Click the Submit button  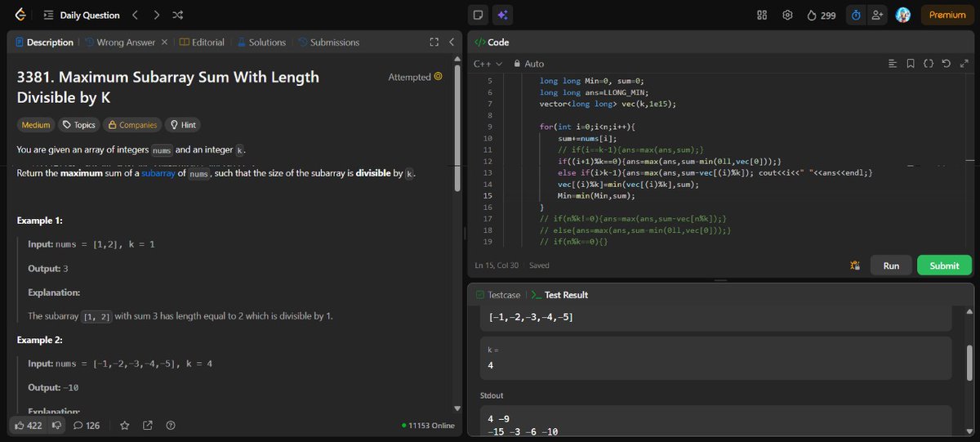(944, 266)
